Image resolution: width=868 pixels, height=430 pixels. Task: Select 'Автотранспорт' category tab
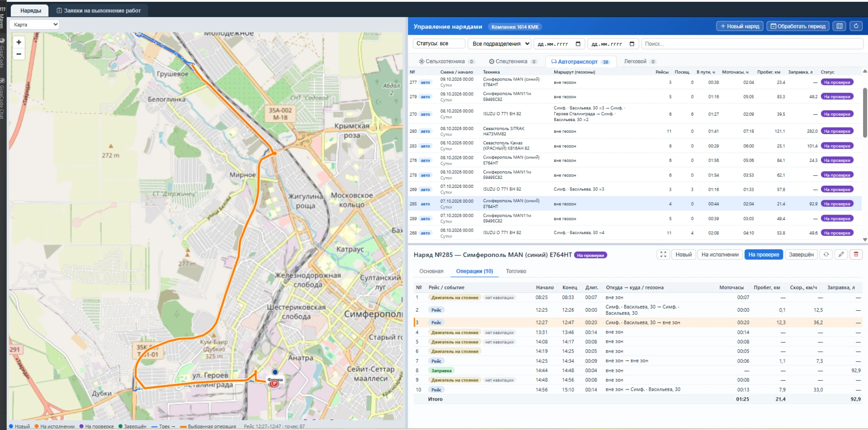[x=580, y=62]
